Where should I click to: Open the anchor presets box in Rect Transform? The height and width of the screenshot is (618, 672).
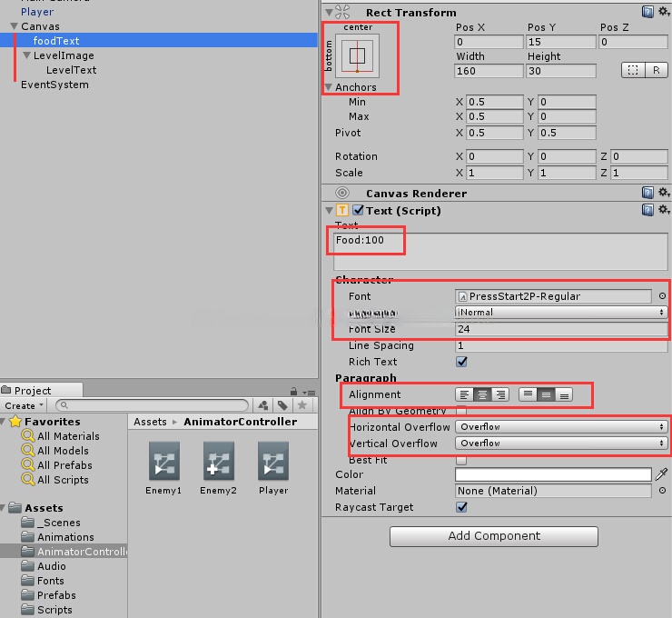click(x=358, y=55)
